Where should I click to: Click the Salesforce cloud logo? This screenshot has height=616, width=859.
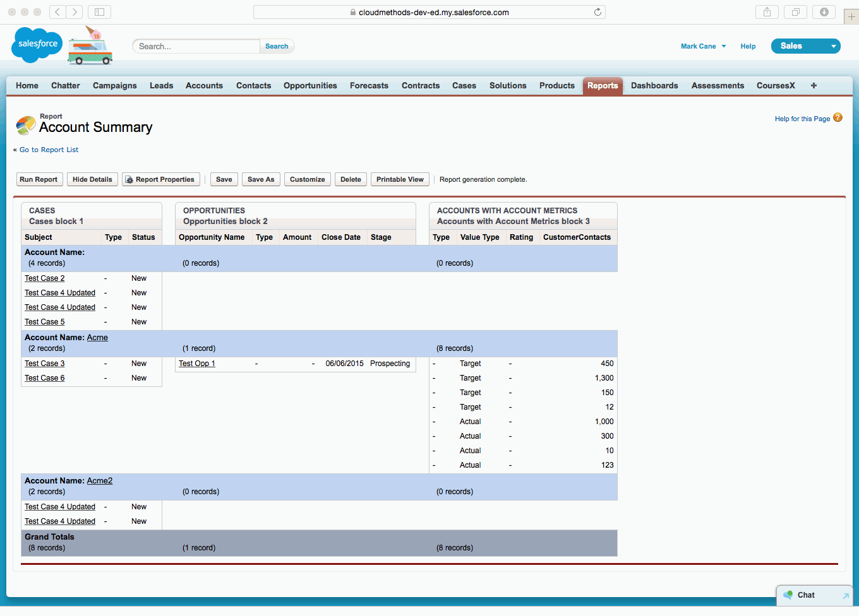click(x=36, y=44)
